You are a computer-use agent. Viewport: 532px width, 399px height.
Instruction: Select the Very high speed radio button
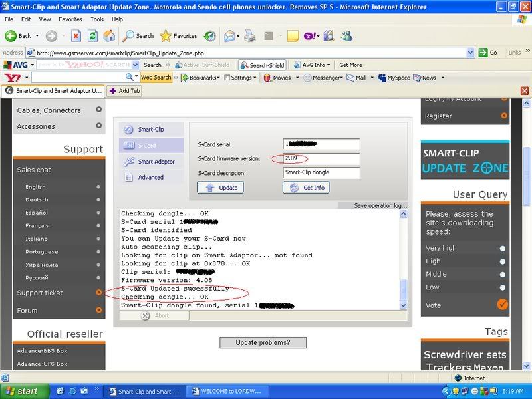click(503, 249)
